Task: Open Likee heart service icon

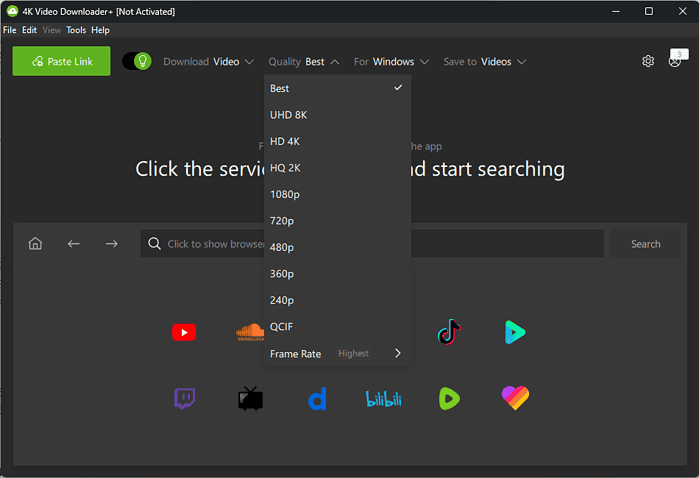Action: [x=515, y=398]
